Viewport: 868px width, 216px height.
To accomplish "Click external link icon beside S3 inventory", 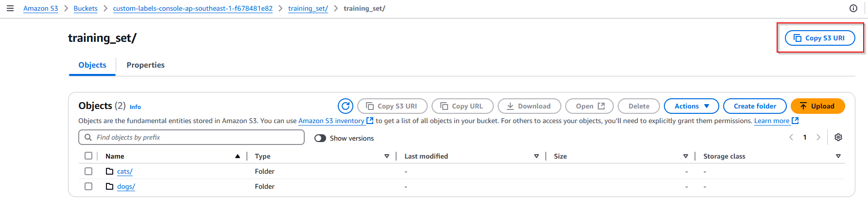I will [x=370, y=121].
